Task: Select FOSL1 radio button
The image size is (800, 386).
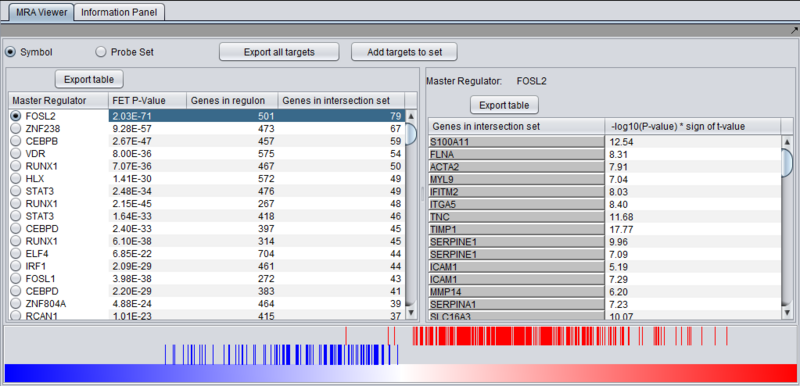Action: 16,278
